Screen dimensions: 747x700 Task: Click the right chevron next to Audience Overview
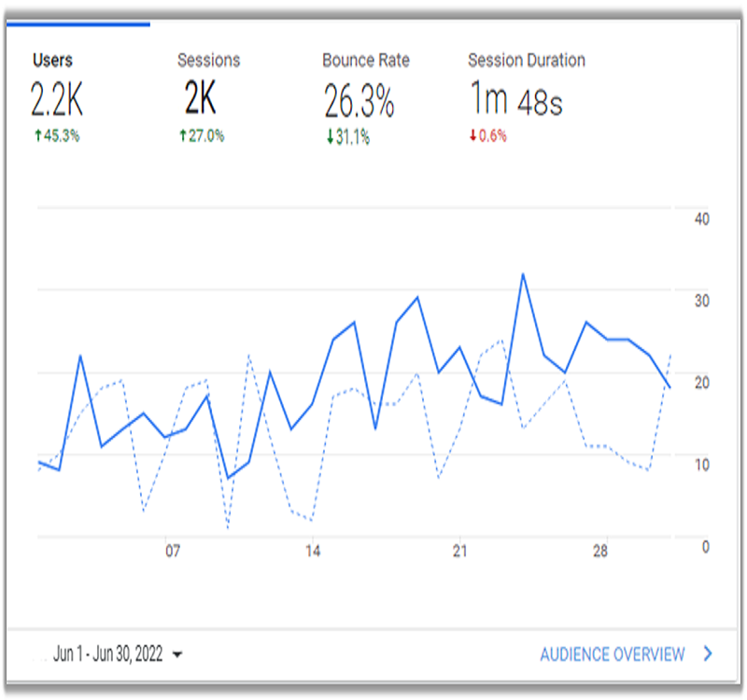point(708,654)
